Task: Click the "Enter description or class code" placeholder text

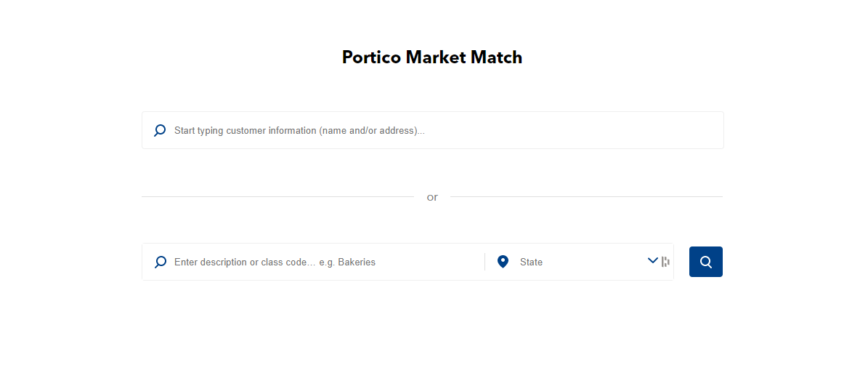Action: (x=245, y=262)
